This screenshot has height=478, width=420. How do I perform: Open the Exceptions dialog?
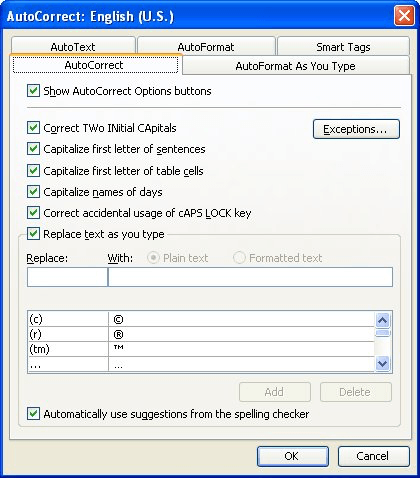pyautogui.click(x=356, y=129)
